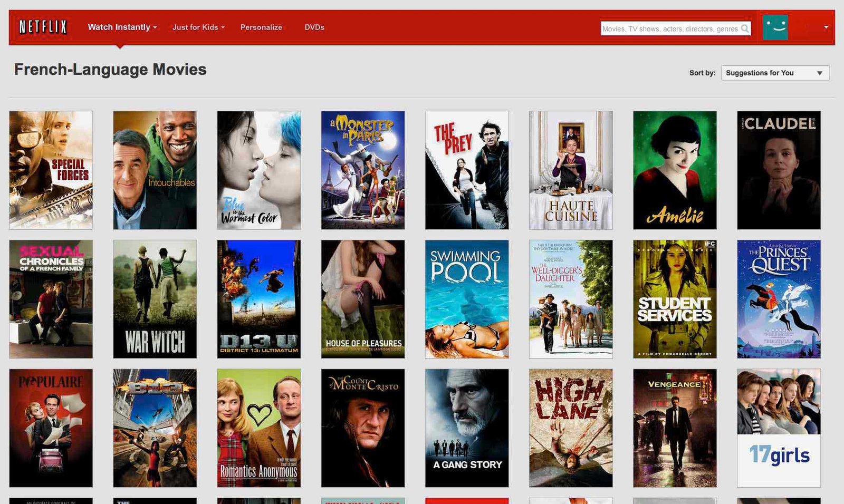
Task: Open Romantics Anonymous poster
Action: [259, 428]
